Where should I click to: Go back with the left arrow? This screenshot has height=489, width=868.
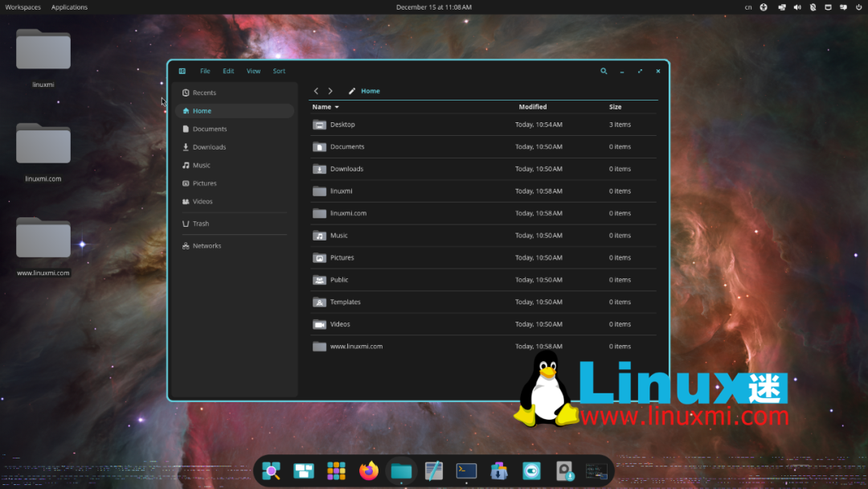(x=316, y=91)
